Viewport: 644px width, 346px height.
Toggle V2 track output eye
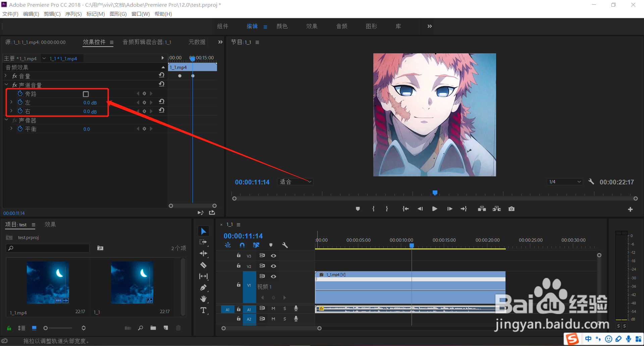tap(274, 266)
